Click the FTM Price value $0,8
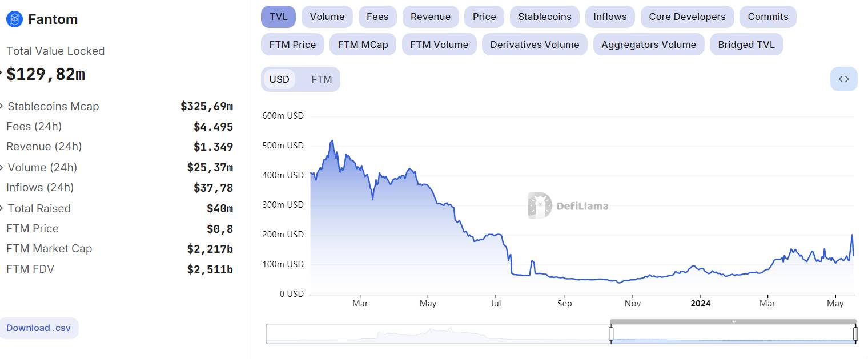The height and width of the screenshot is (359, 868). click(x=220, y=229)
